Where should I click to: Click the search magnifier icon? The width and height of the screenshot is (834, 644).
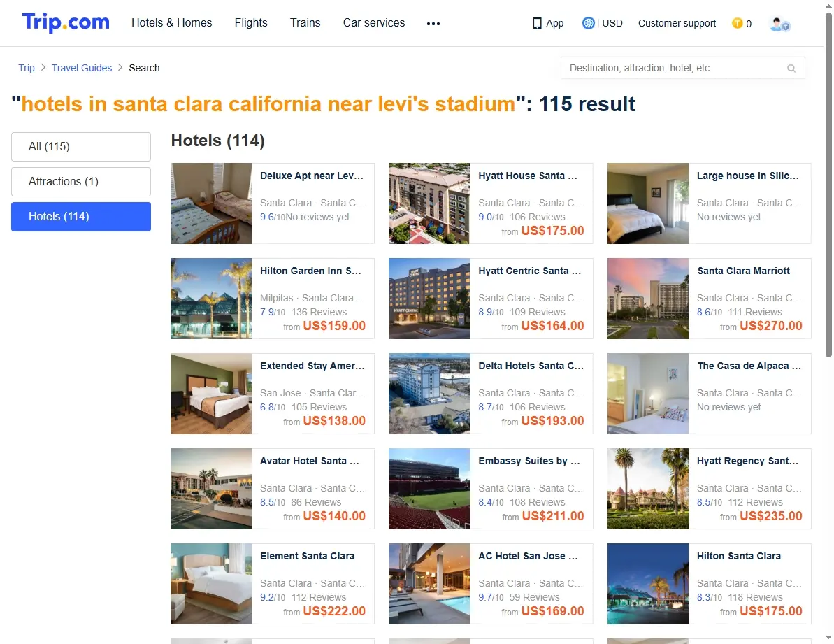tap(791, 68)
